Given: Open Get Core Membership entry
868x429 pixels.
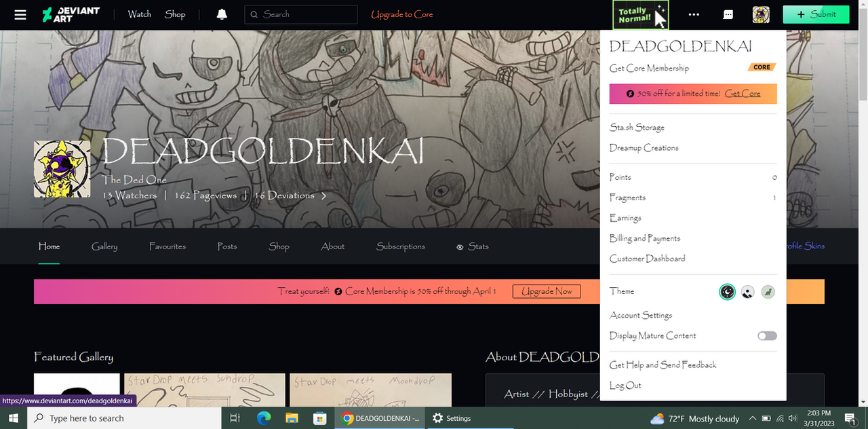Looking at the screenshot, I should tap(649, 68).
